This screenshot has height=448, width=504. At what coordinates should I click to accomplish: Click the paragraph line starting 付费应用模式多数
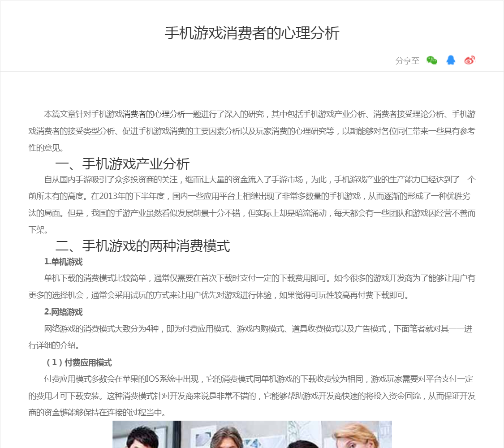[259, 379]
